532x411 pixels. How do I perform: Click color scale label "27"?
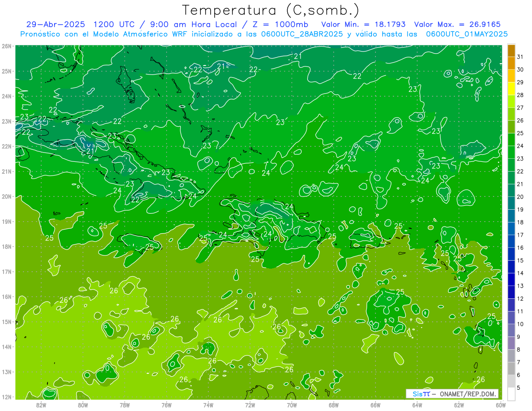click(520, 108)
